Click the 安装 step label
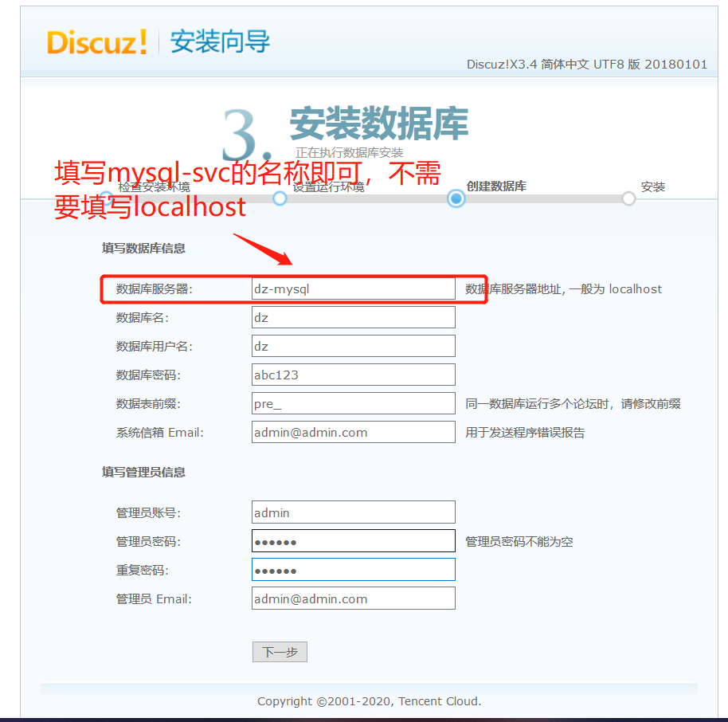 click(653, 186)
